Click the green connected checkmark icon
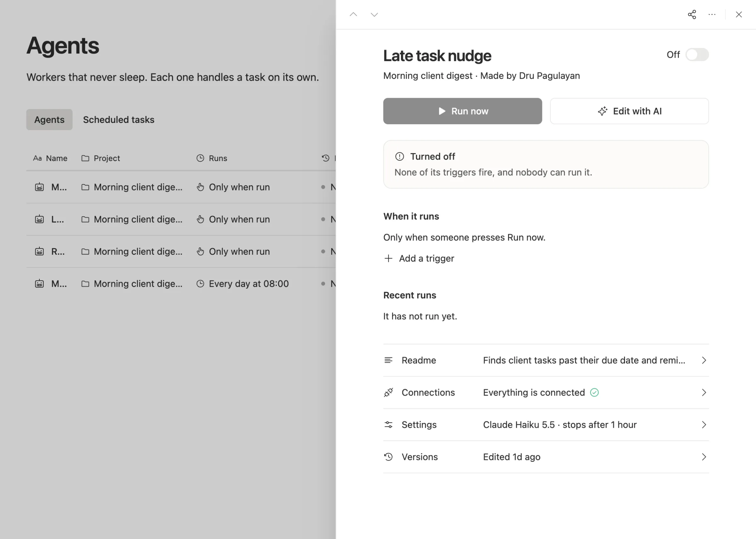756x539 pixels. 594,392
